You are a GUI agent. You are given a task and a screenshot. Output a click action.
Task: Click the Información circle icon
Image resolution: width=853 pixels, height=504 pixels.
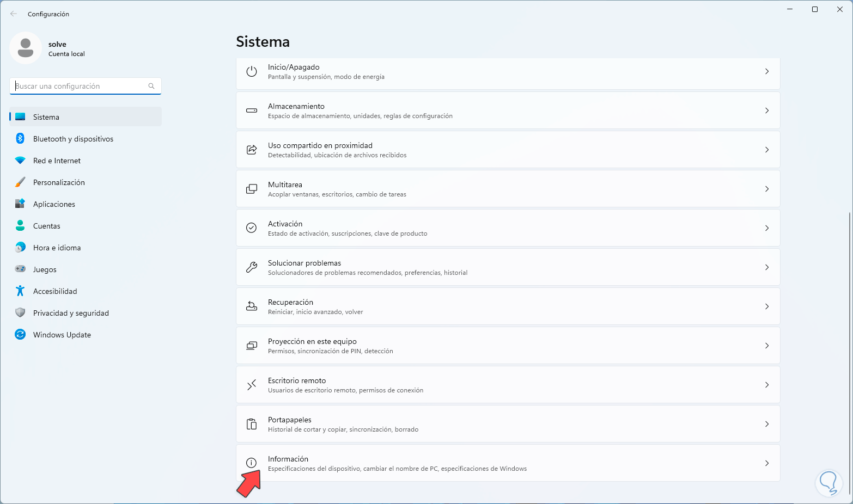point(252,463)
